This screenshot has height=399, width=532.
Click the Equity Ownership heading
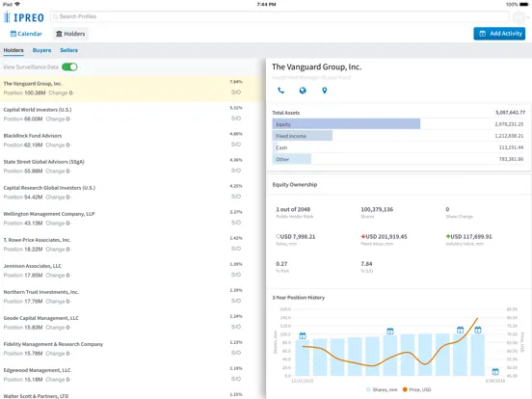click(x=295, y=185)
